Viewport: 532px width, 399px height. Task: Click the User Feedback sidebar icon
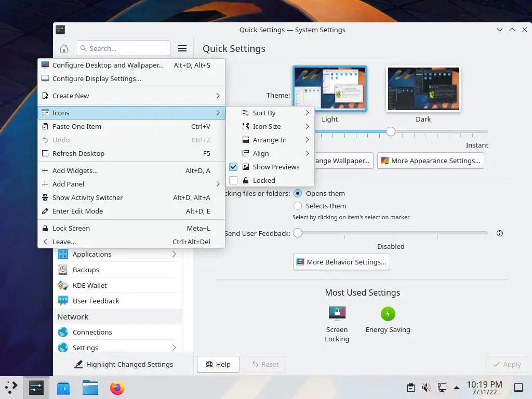coord(63,301)
